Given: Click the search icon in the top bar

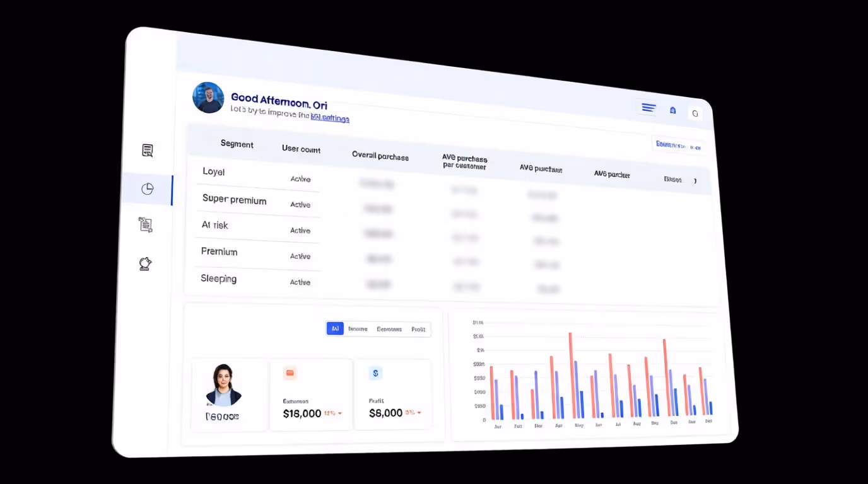Looking at the screenshot, I should [x=695, y=113].
